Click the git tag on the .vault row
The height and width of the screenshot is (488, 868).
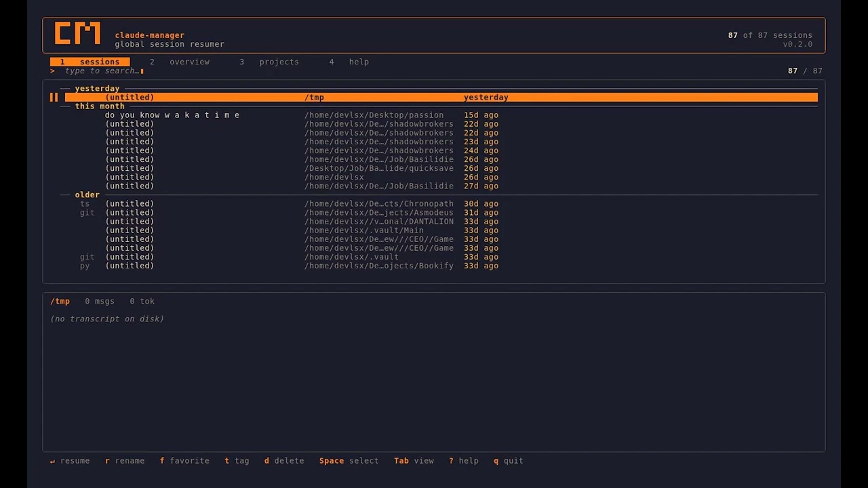point(87,257)
